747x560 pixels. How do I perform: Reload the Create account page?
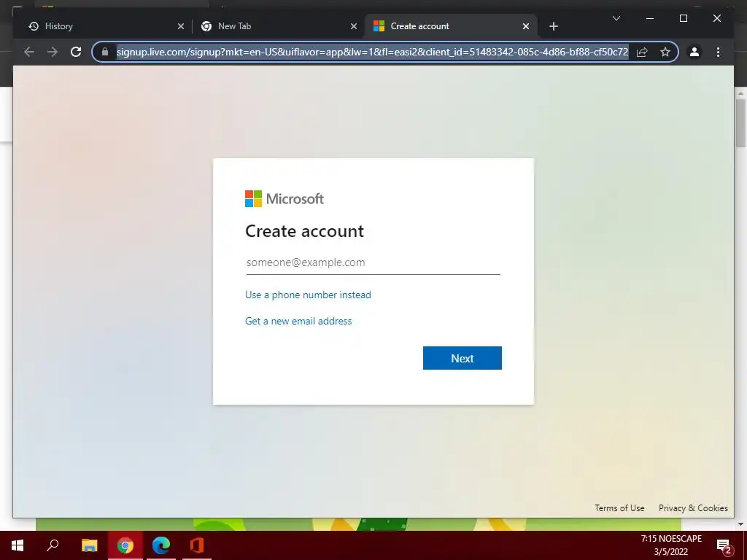click(76, 52)
